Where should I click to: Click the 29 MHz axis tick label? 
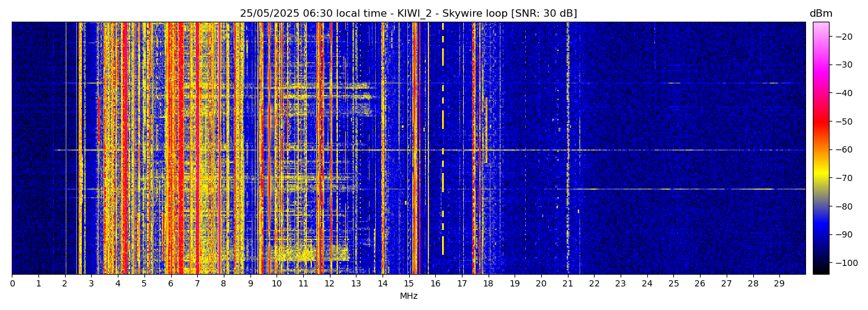[x=779, y=283]
